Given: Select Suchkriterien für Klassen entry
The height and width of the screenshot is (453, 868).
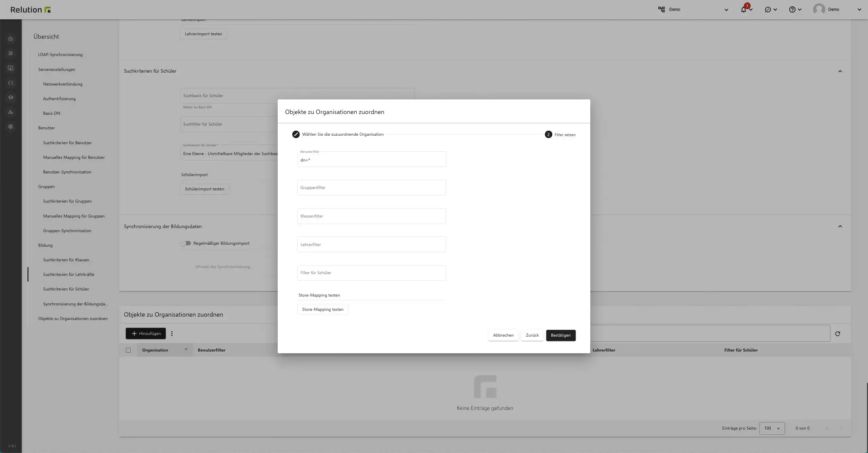Looking at the screenshot, I should tap(66, 260).
